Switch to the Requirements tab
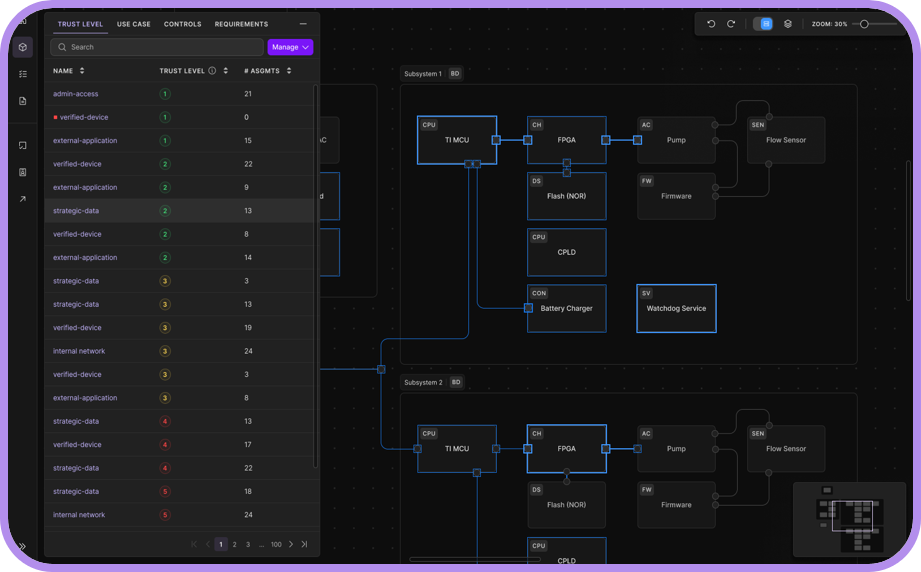The image size is (921, 572). point(241,24)
